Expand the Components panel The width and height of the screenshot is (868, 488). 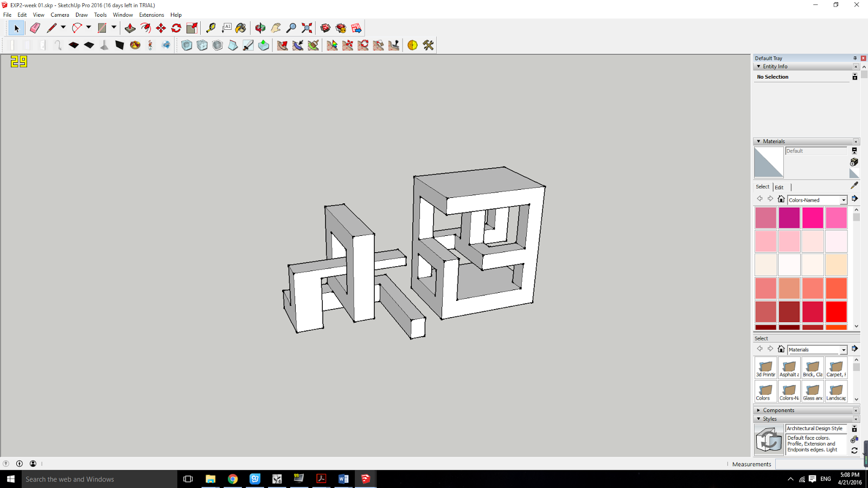pyautogui.click(x=758, y=410)
